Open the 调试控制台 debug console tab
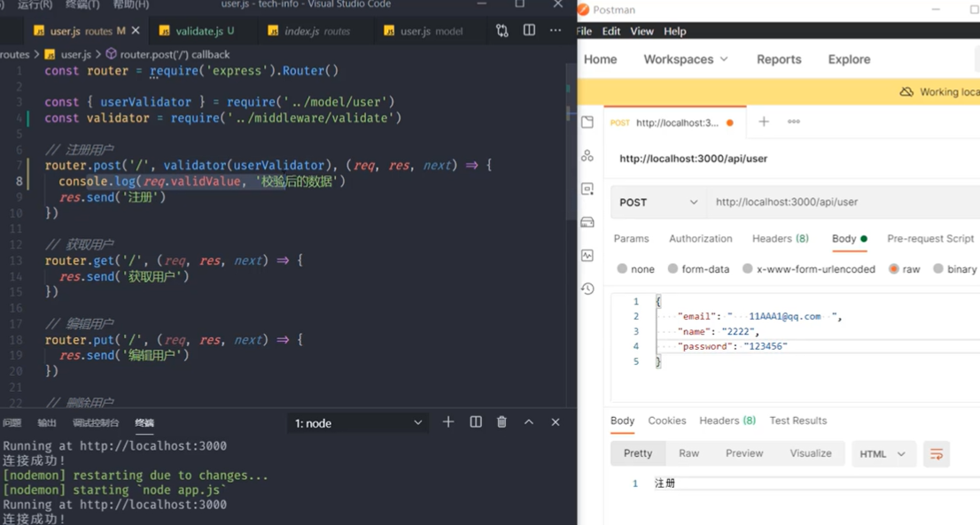 pyautogui.click(x=96, y=422)
